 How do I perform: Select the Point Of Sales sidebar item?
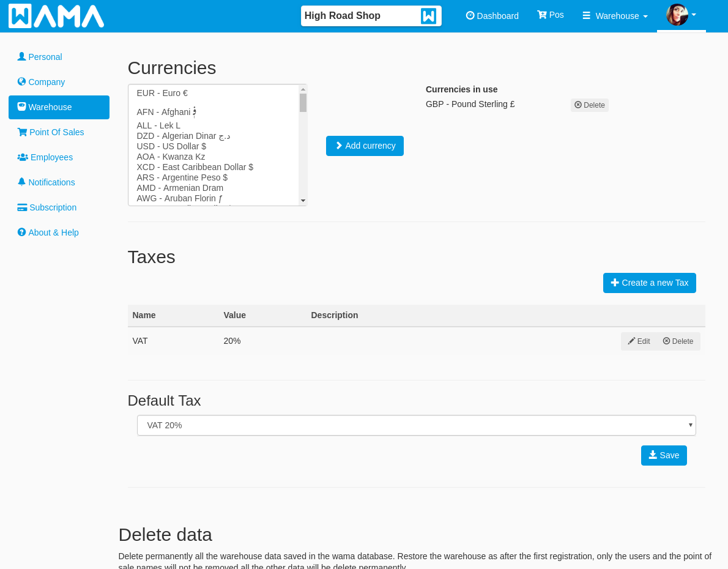pos(59,132)
